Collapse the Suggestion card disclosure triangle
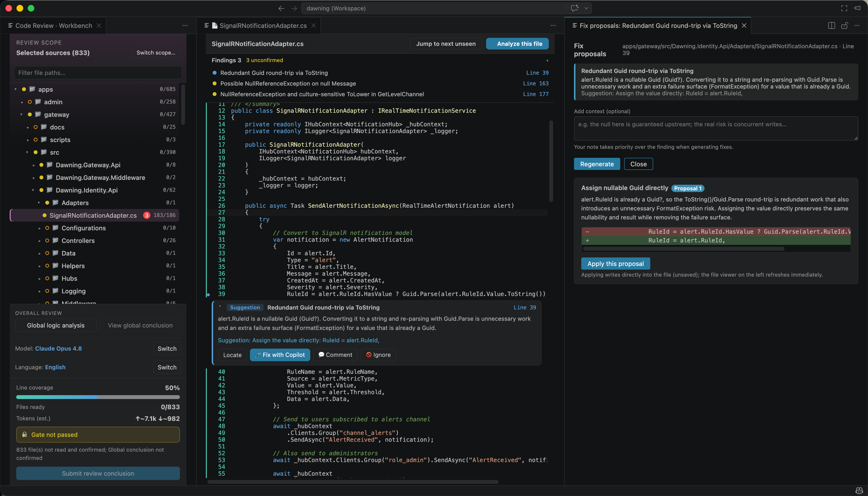 (x=220, y=307)
